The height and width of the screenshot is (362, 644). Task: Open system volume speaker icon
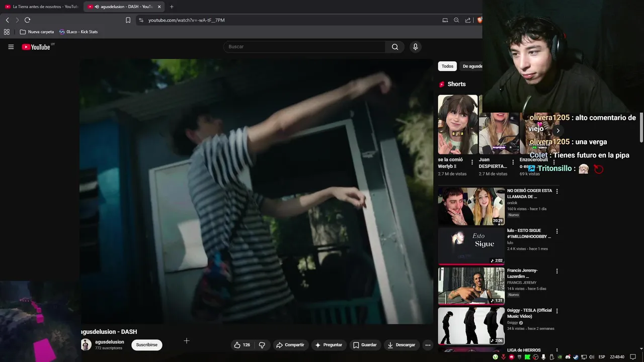pos(592,357)
